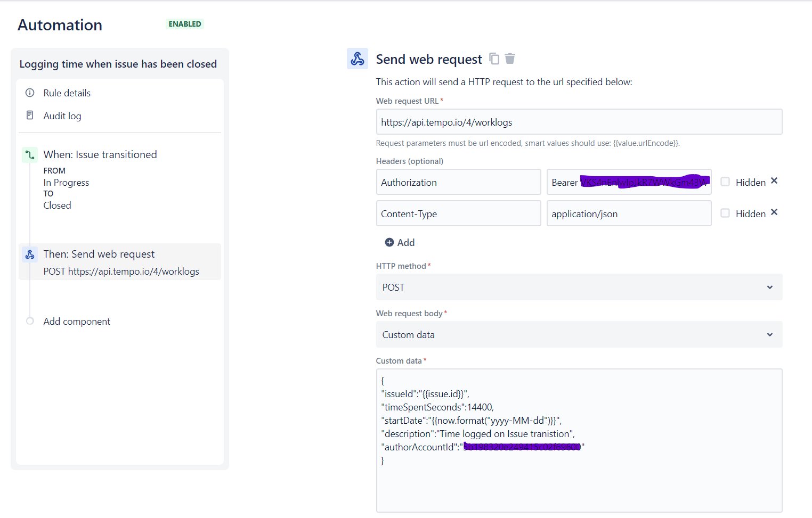Click the webhook icon next to Send web request heading
Screen dimensions: 812x518
pos(358,59)
